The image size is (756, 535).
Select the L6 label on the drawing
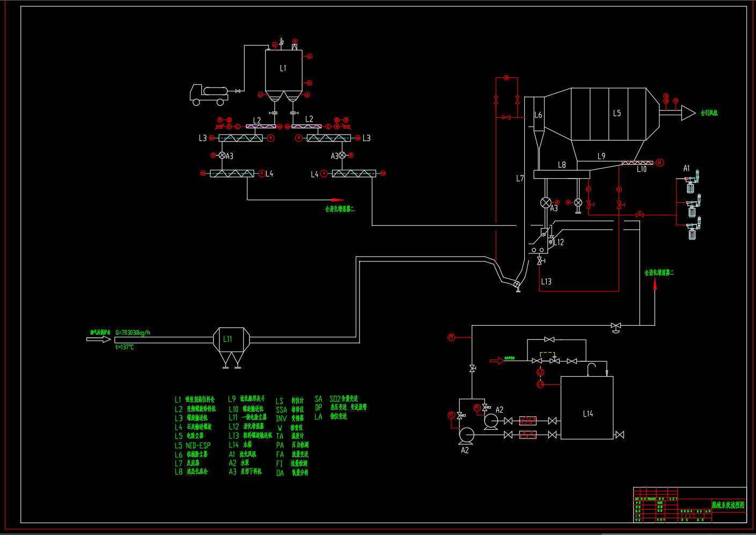(x=538, y=115)
